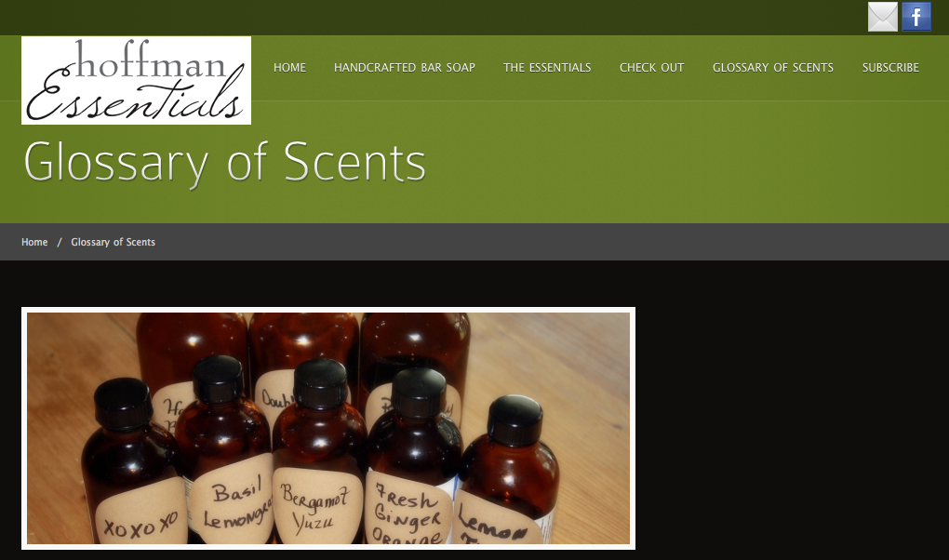The width and height of the screenshot is (949, 560).
Task: Click the Hoffman Essentials logo
Action: pos(136,81)
